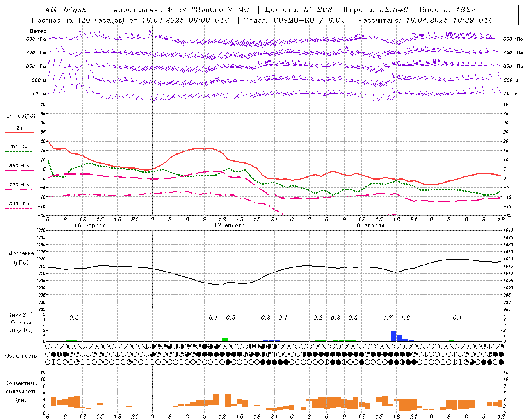525x420 pixels.
Task: Click the red 2м temperature legend line
Action: click(19, 132)
